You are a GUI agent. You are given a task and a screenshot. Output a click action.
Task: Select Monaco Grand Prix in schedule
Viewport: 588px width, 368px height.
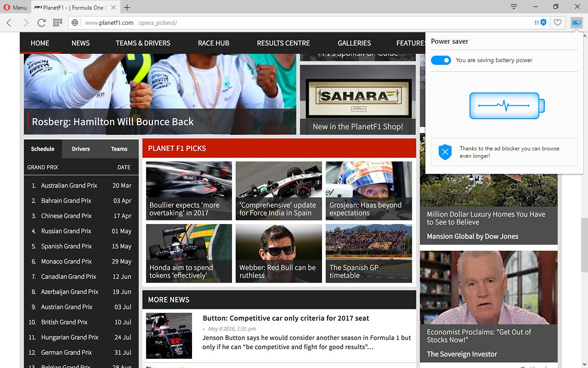[81, 261]
